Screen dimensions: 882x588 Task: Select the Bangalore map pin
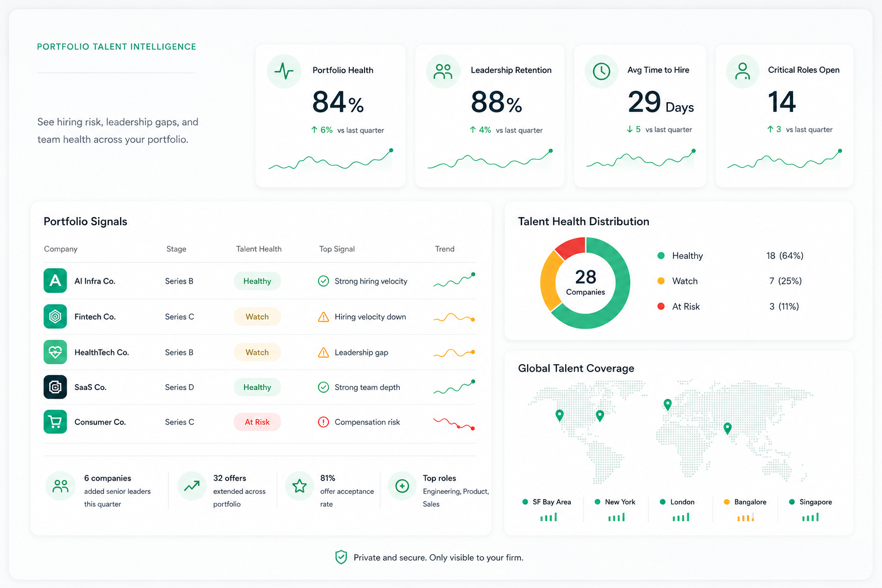click(728, 428)
